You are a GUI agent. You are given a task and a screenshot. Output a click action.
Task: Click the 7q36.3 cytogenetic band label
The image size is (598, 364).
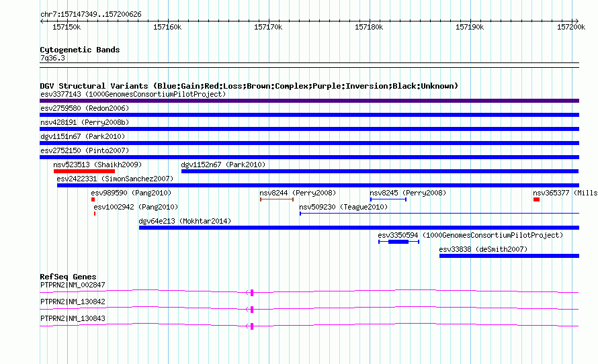point(52,58)
